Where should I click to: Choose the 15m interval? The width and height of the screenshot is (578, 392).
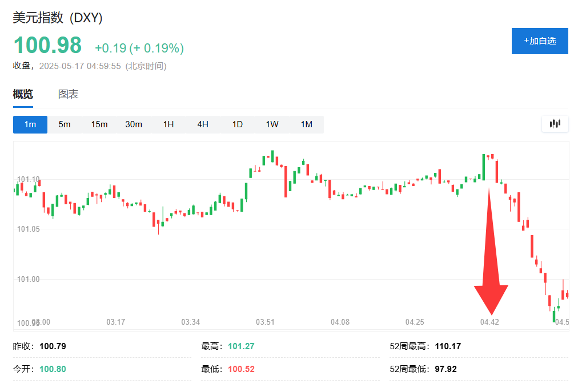99,124
